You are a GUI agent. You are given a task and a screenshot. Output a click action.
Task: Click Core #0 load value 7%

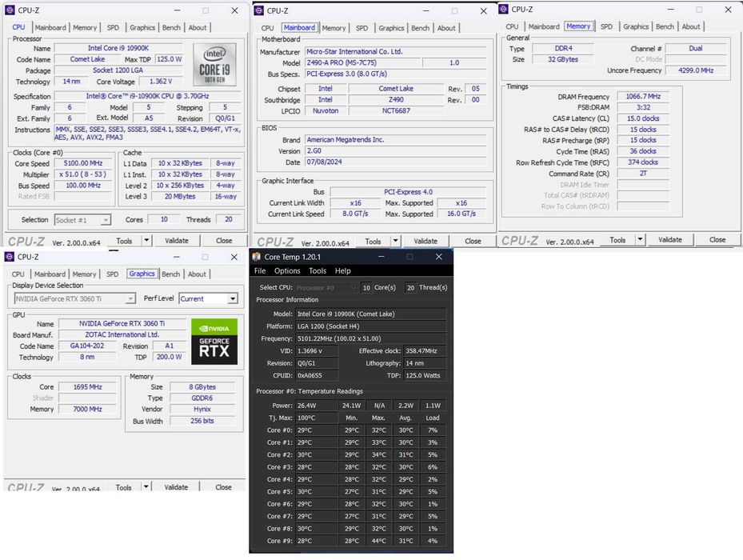tap(433, 430)
